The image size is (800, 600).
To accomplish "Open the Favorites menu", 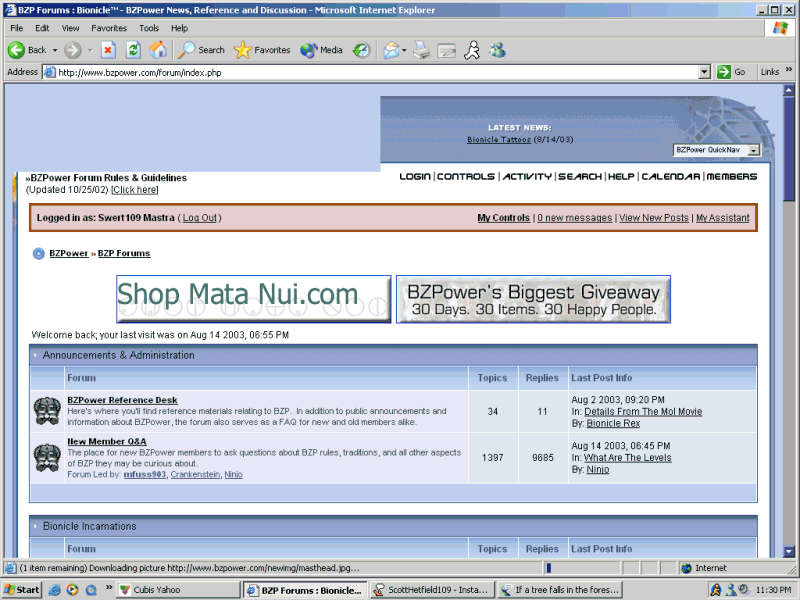I will click(109, 28).
